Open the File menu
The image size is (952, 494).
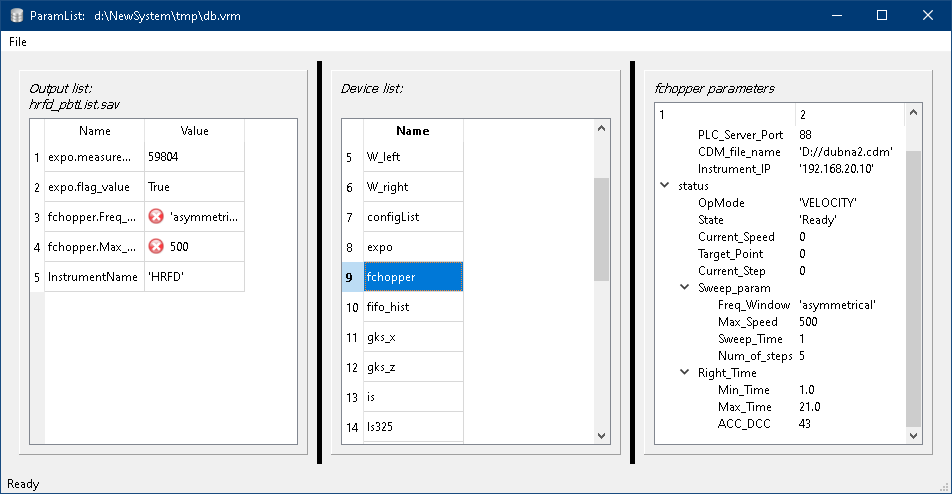click(x=18, y=42)
